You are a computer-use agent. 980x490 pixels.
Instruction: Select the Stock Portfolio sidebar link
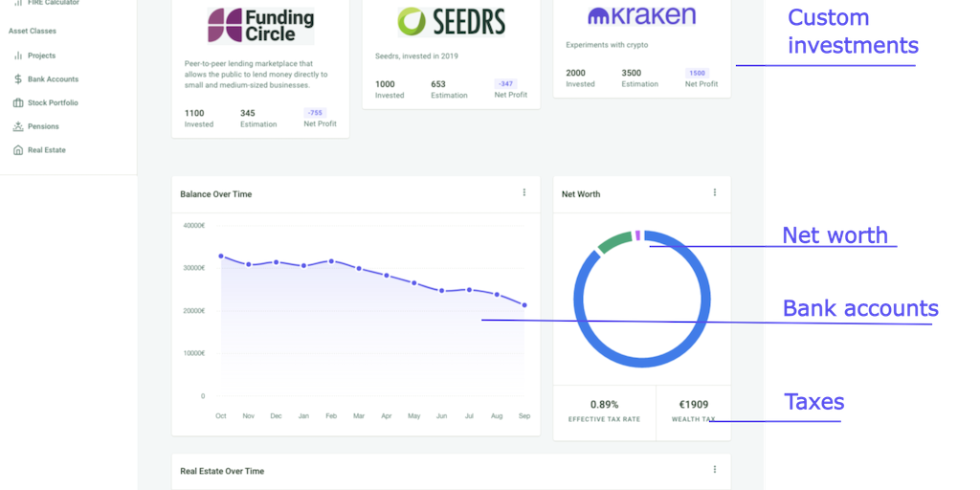pos(53,102)
